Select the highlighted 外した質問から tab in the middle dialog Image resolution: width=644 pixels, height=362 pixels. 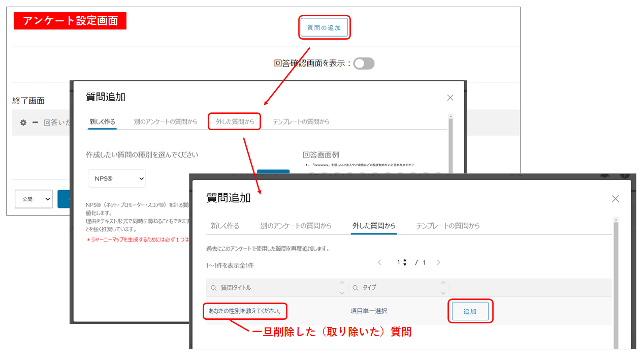(235, 122)
